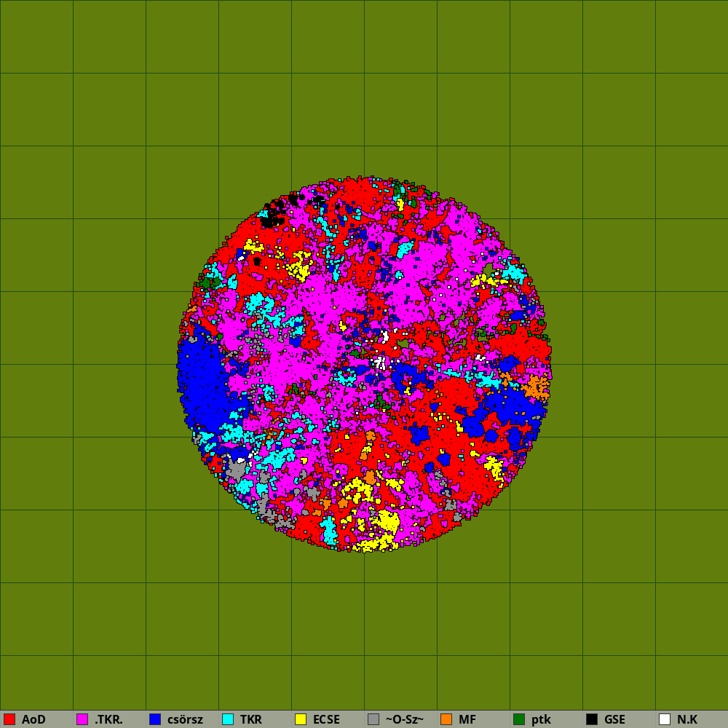This screenshot has height=728, width=728.
Task: Select the AoD alliance label
Action: click(x=33, y=719)
